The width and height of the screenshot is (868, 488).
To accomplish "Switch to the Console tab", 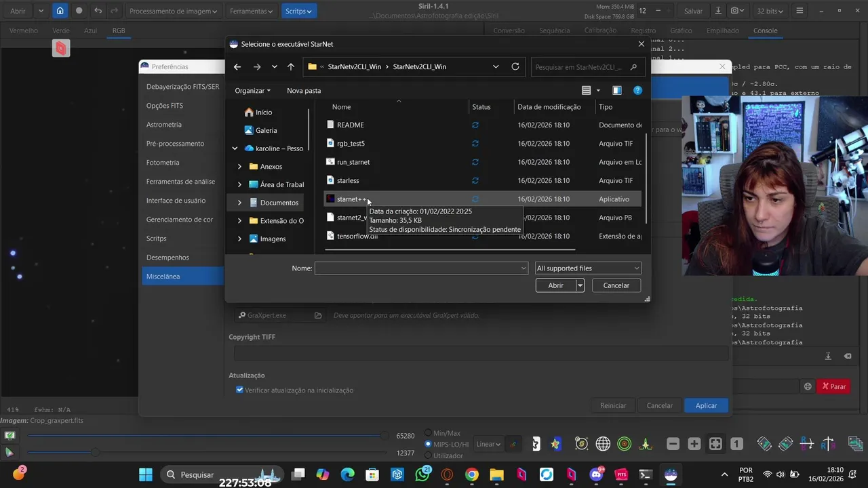I will (x=765, y=30).
